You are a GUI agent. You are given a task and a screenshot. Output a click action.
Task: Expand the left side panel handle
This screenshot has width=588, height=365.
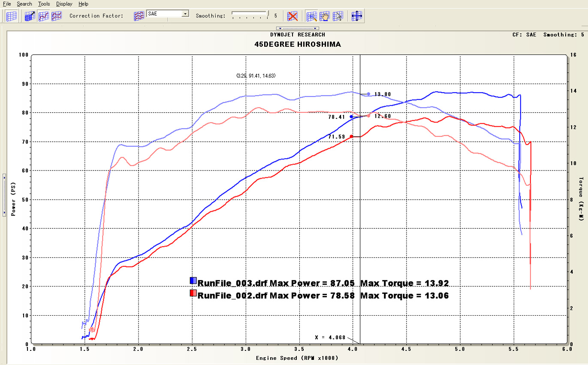(x=3, y=195)
